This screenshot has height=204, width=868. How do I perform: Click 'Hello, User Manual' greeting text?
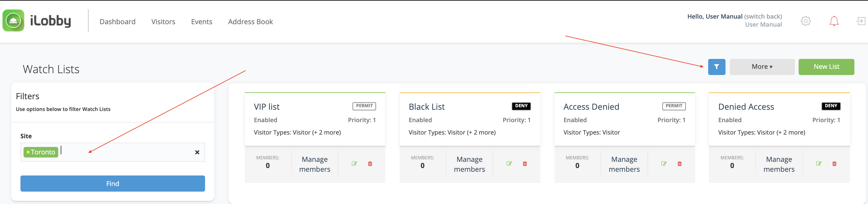(x=715, y=16)
